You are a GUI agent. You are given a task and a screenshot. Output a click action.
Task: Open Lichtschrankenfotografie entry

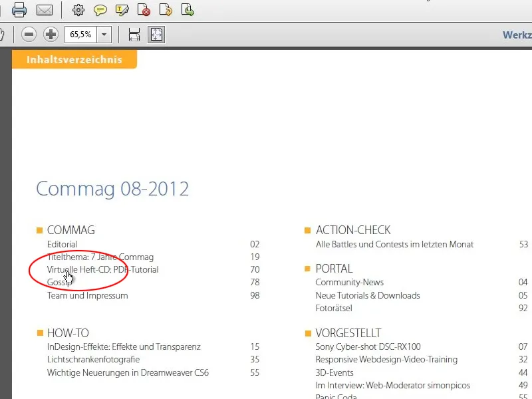pos(93,359)
